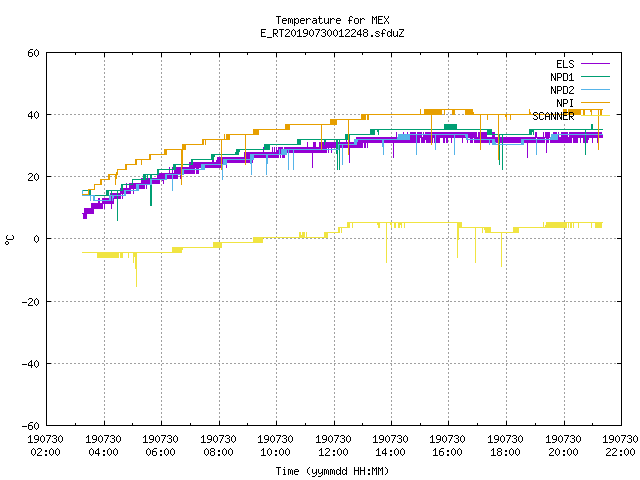
Task: Click the NPI legend label
Action: tap(565, 103)
